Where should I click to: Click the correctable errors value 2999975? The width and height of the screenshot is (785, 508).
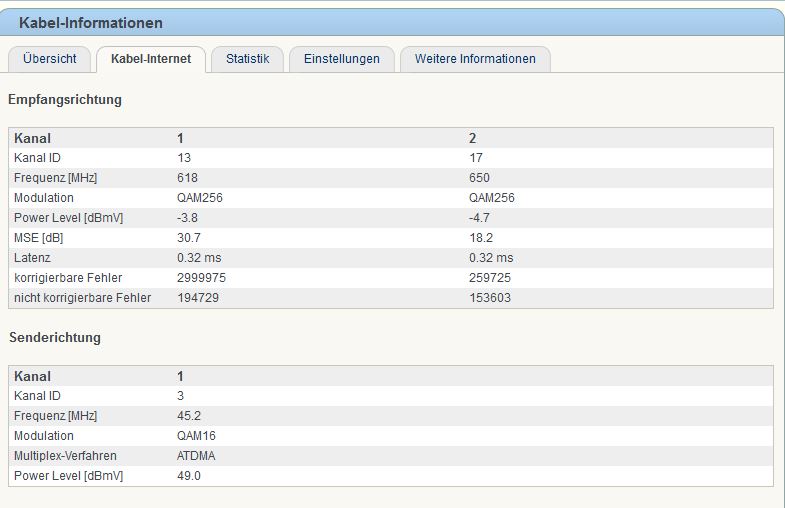[x=200, y=278]
